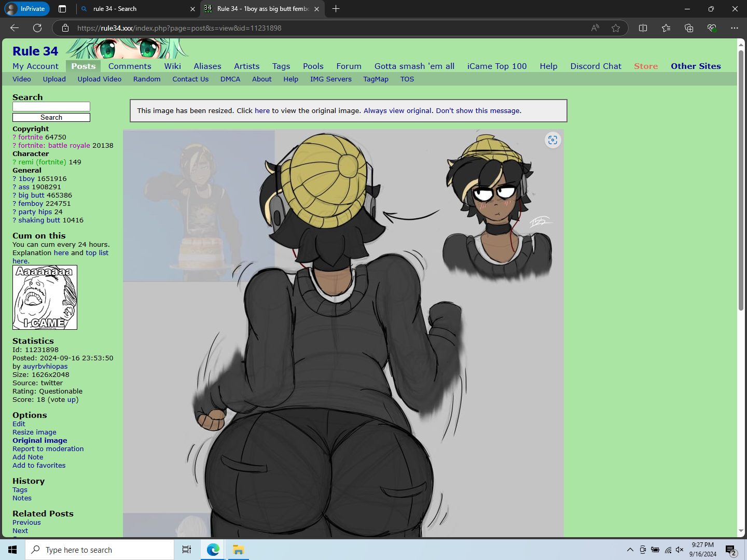This screenshot has height=560, width=747.
Task: Open the Favorites list icon
Action: click(x=666, y=28)
